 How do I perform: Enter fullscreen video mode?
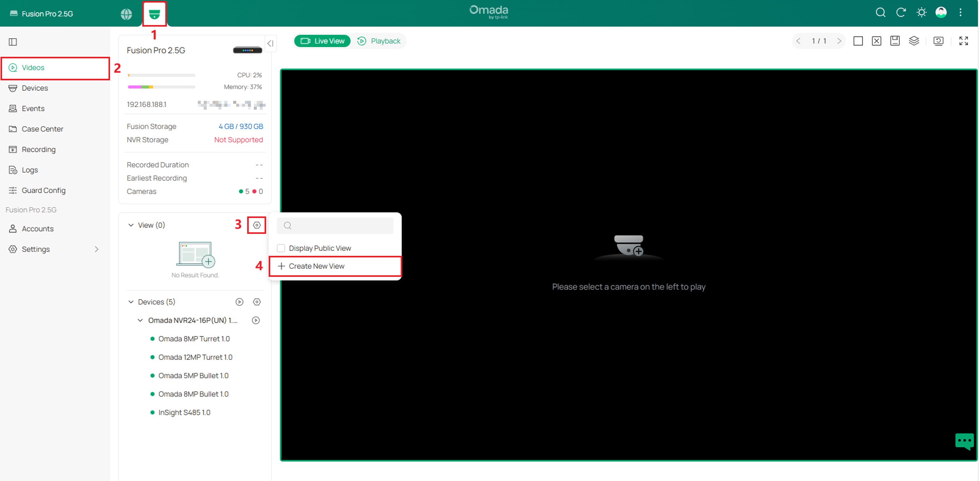click(x=964, y=41)
